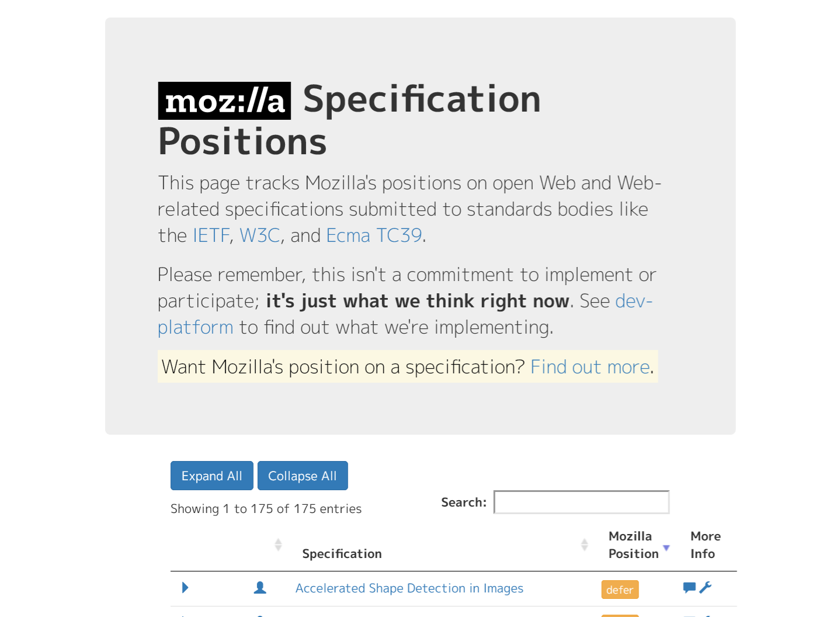840x617 pixels.
Task: Expand the Accelerated Shape Detection row arrow
Action: [x=185, y=588]
